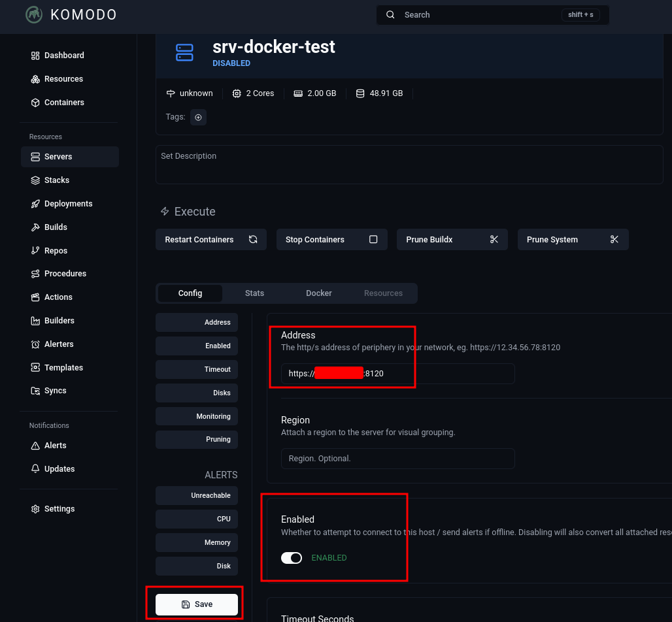
Task: Click the 2.00 GB memory icon
Action: pos(298,93)
